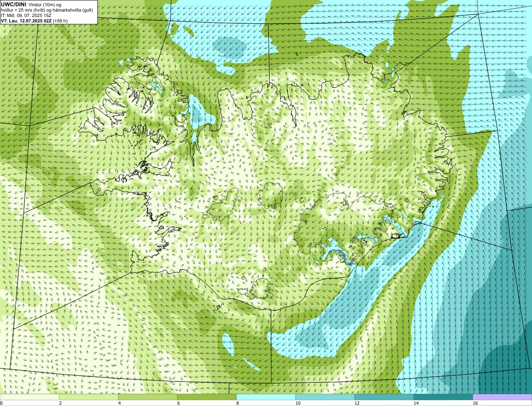
Task: Click the 10–12 m/s turquoise legend swatch
Action: coord(325,397)
